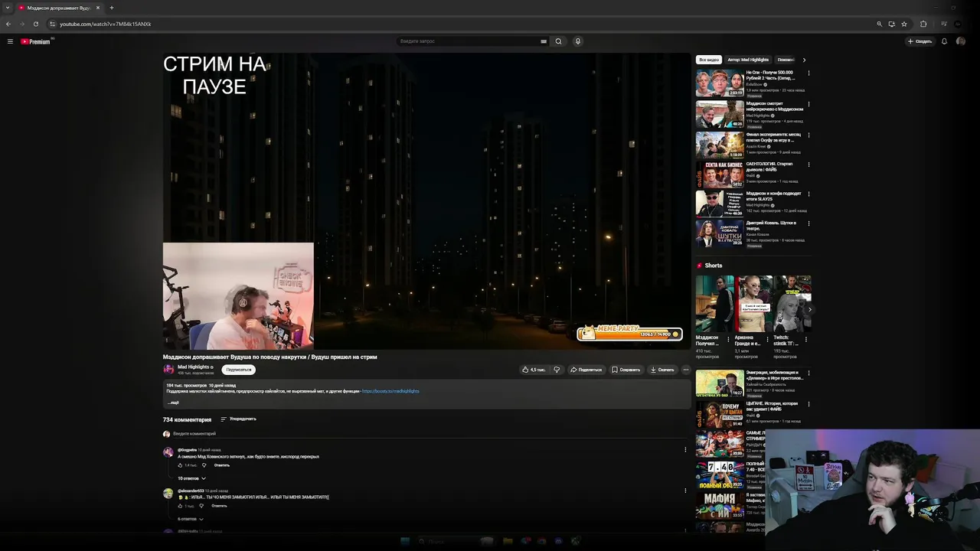
Task: Open options menu for @alexander653 comment
Action: pos(685,491)
